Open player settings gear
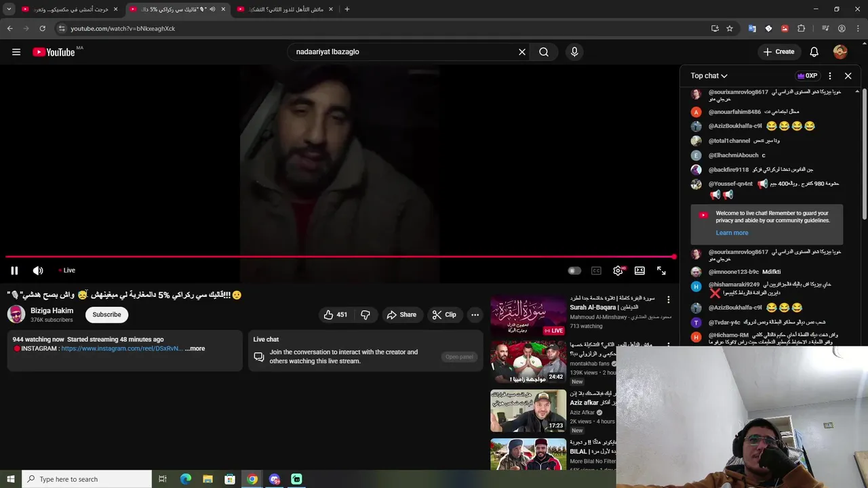868x488 pixels. (618, 270)
